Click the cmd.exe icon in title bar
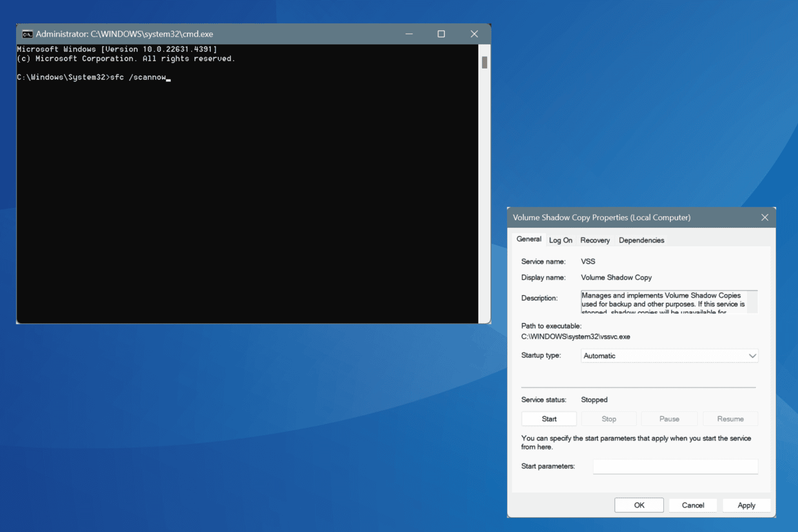 [x=27, y=34]
